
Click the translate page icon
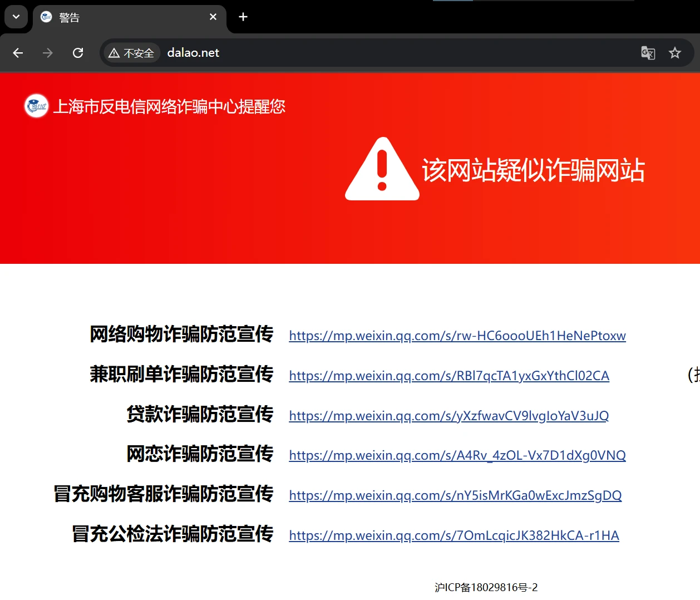tap(648, 53)
